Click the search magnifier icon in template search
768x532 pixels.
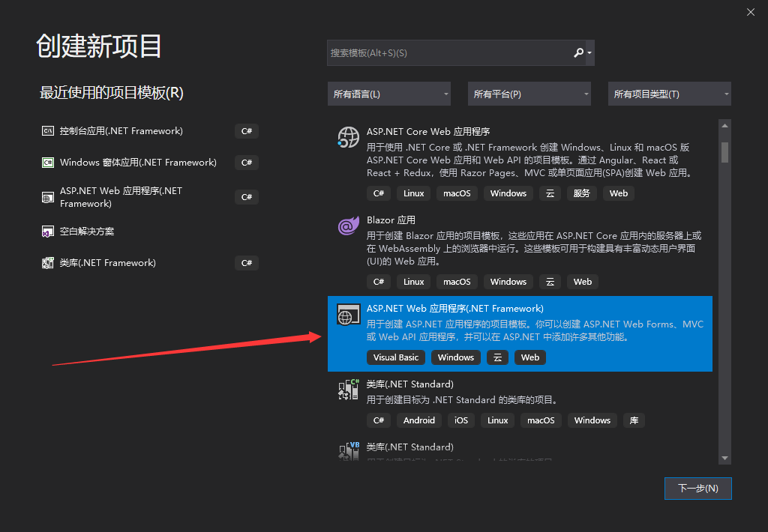pyautogui.click(x=578, y=53)
